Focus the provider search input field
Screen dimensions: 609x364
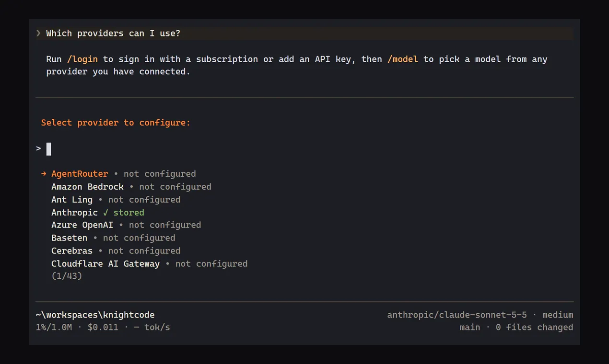304,149
